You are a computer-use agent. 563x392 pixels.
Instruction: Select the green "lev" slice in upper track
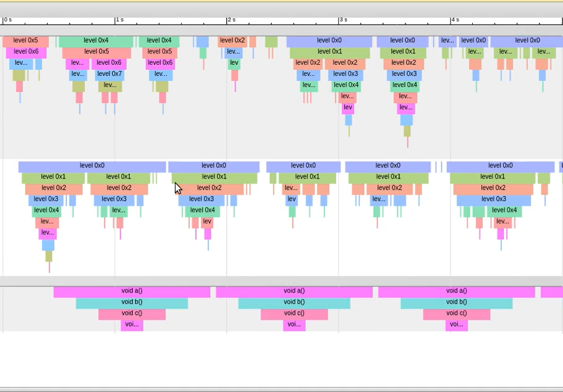(x=234, y=63)
